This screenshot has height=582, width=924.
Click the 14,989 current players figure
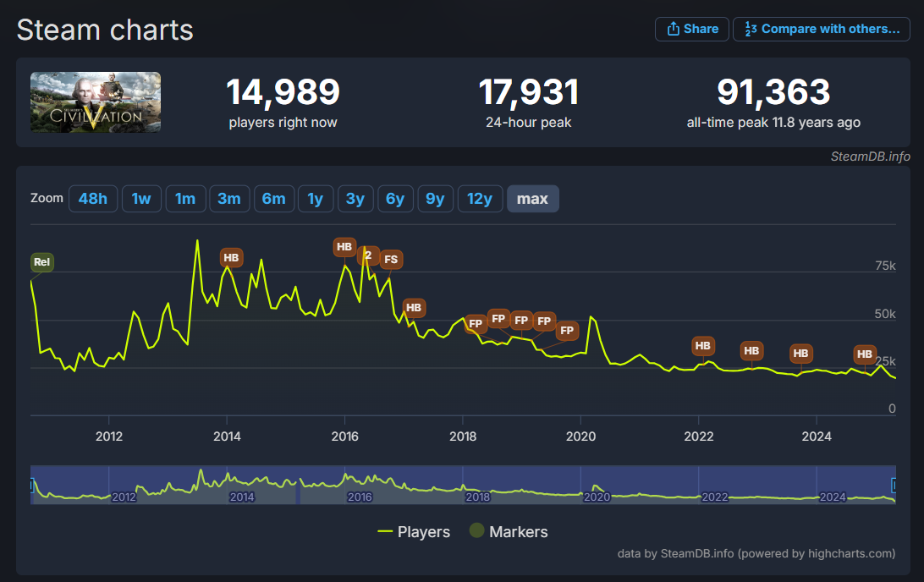click(x=283, y=92)
